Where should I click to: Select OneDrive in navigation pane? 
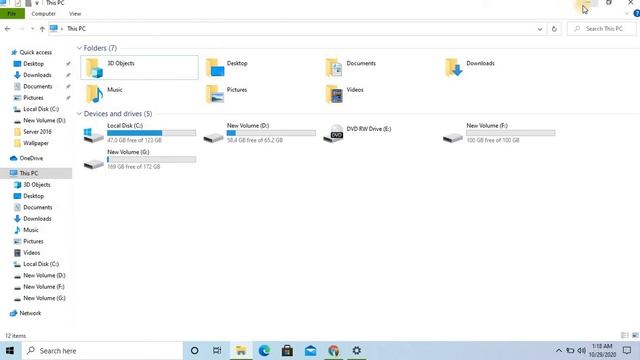(31, 158)
